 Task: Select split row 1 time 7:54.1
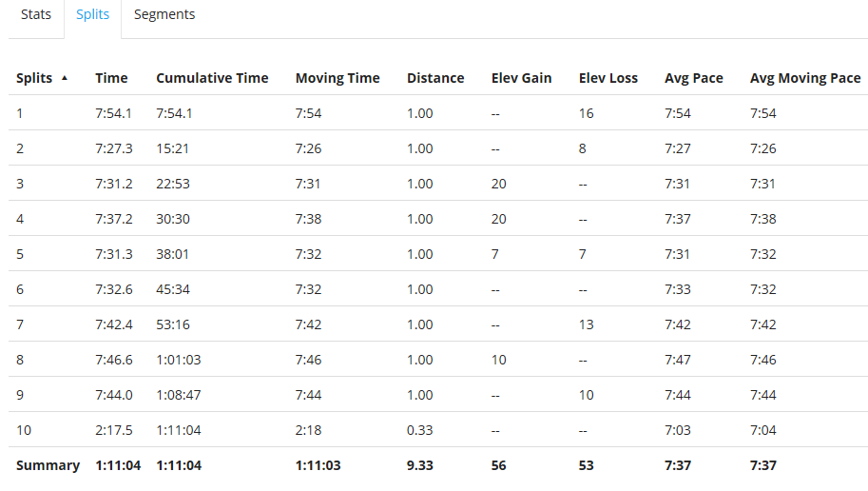tap(113, 113)
